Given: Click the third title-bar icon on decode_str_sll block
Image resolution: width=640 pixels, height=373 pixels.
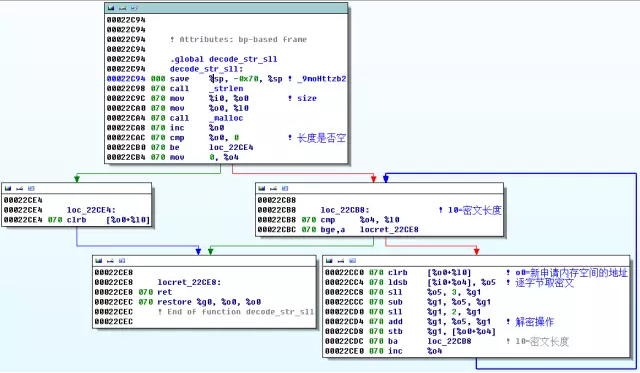Looking at the screenshot, I should pos(134,8).
